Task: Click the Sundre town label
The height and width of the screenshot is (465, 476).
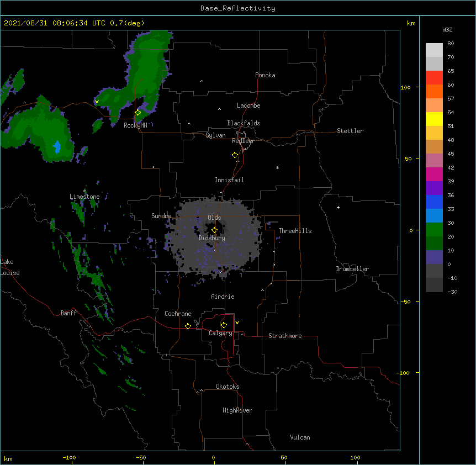Action: click(161, 216)
